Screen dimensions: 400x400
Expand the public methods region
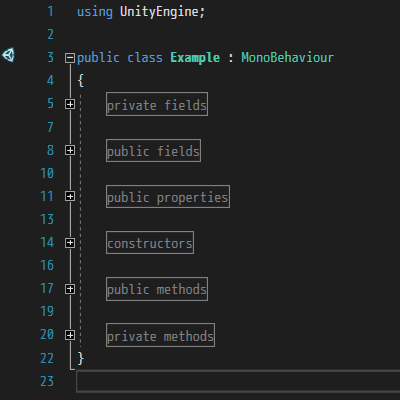70,289
